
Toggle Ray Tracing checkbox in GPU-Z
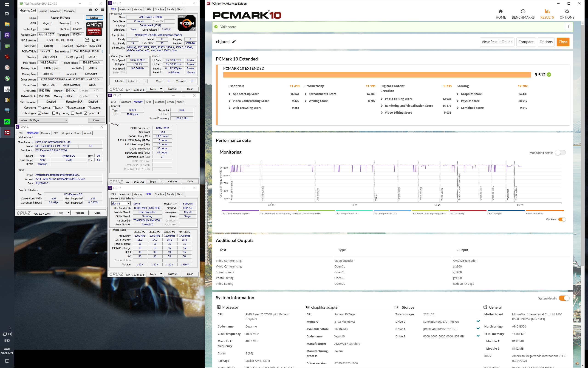pos(54,113)
